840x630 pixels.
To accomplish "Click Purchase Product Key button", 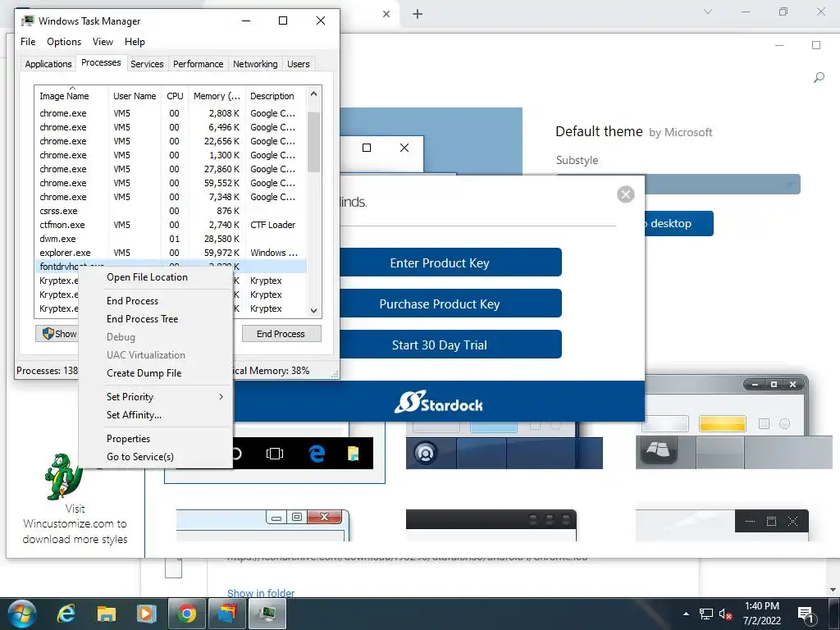I will click(x=450, y=304).
